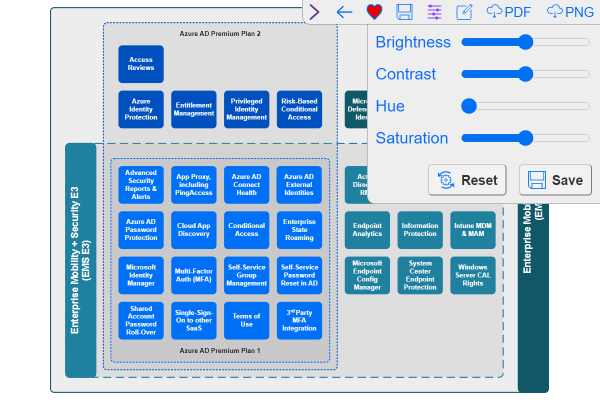Adjust the Hue slider

click(525, 106)
